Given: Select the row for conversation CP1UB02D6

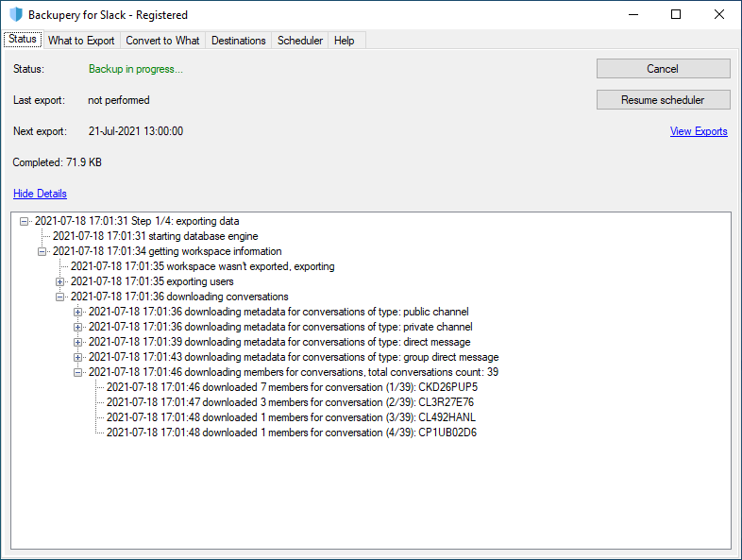Looking at the screenshot, I should point(292,433).
